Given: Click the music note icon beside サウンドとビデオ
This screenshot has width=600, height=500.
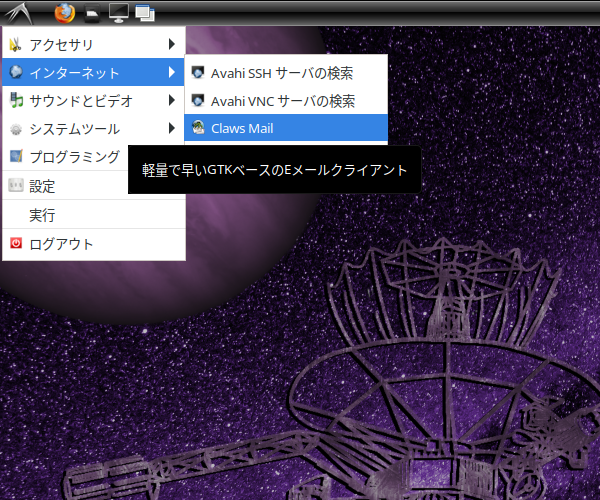Looking at the screenshot, I should (16, 100).
